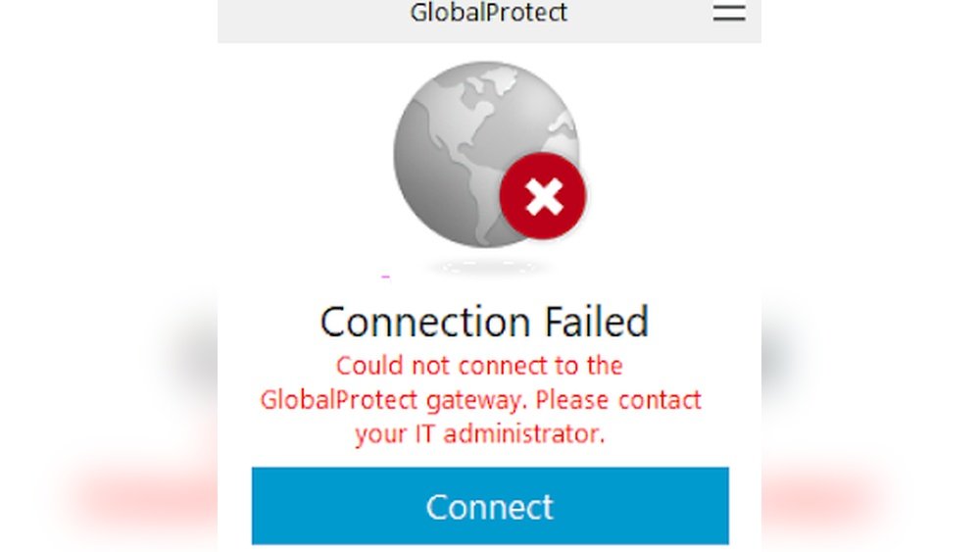Click 'Could not connect to the' line
The height and width of the screenshot is (552, 980).
coord(479,366)
